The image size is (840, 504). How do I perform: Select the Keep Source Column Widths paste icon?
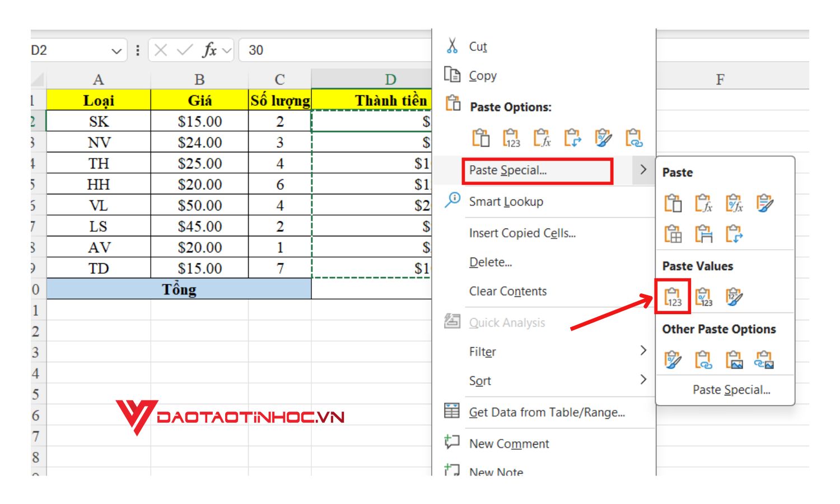coord(704,234)
